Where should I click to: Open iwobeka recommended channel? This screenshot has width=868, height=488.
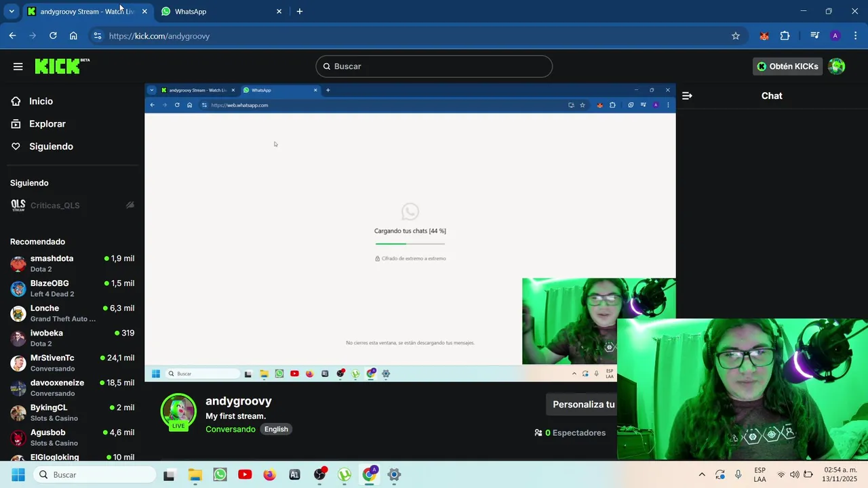pos(72,338)
